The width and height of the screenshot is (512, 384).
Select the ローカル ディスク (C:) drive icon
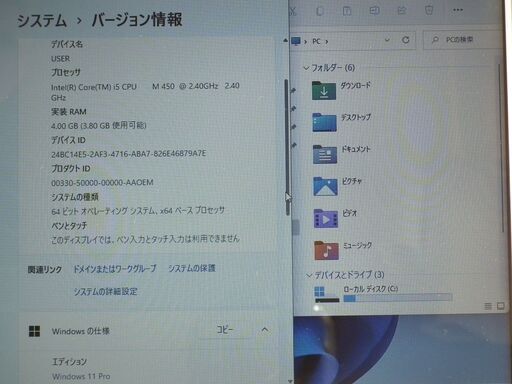pos(327,294)
